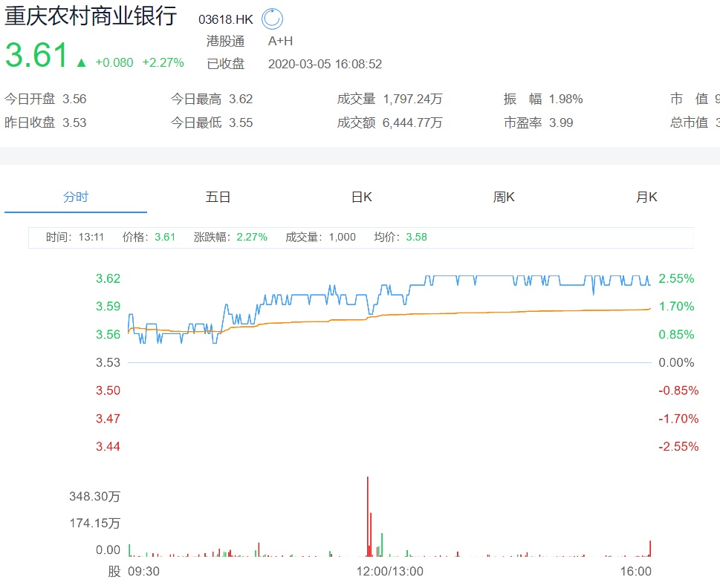Click the 市盈率 value 3.99

click(561, 122)
